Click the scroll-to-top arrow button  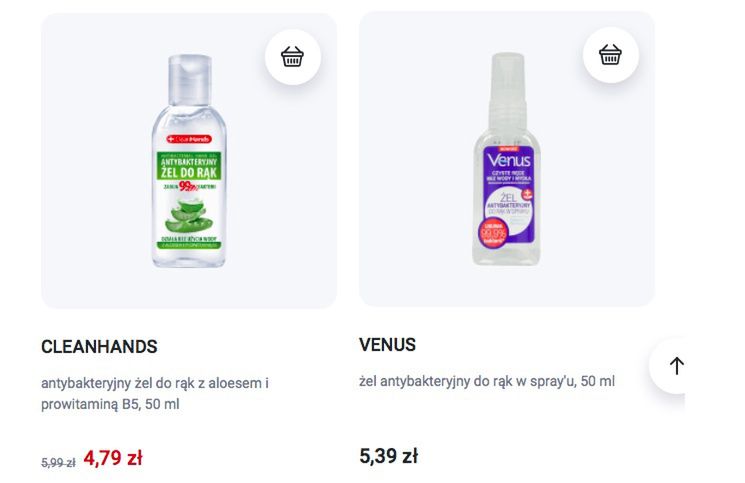(x=676, y=366)
